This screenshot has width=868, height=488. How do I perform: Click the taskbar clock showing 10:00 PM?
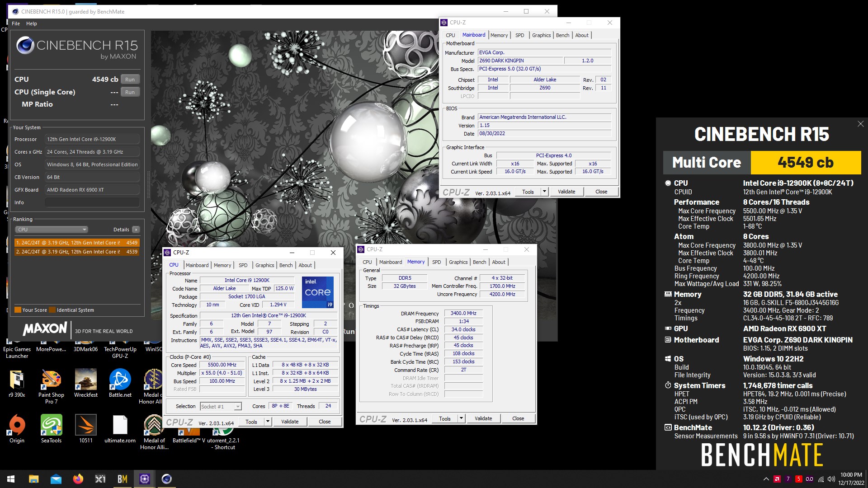pyautogui.click(x=851, y=479)
